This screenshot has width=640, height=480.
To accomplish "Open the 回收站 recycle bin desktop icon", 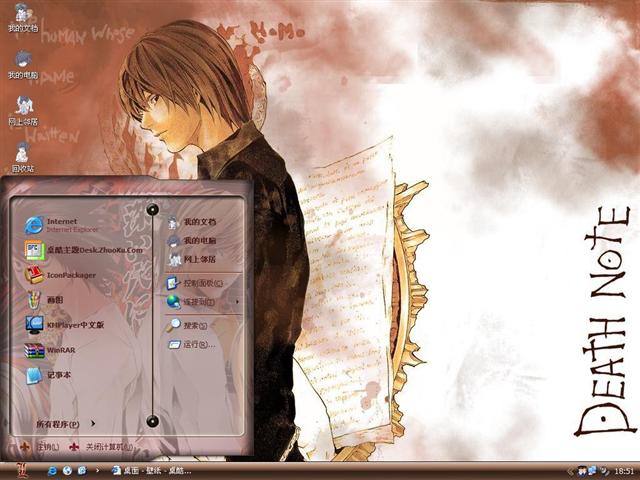I will [x=23, y=158].
